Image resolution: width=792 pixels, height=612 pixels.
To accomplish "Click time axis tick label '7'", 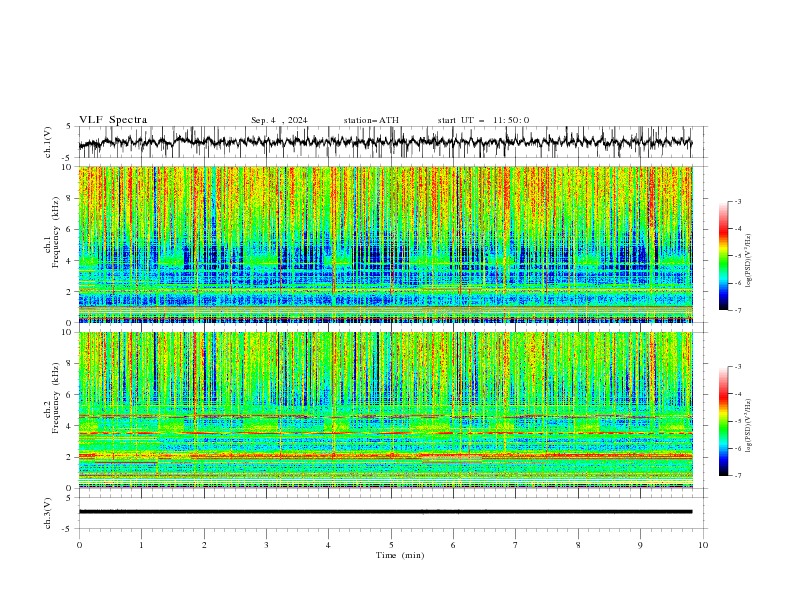I will pos(516,545).
